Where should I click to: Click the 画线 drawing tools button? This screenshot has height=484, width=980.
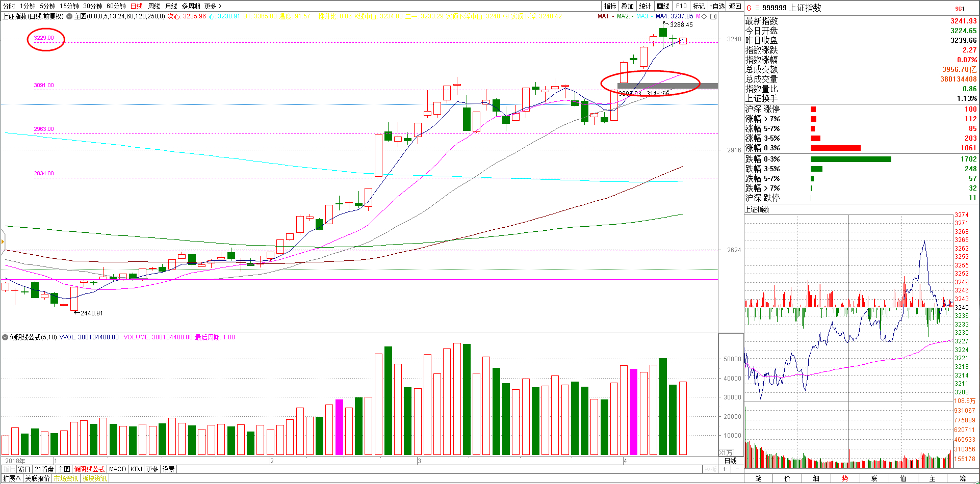[x=663, y=6]
